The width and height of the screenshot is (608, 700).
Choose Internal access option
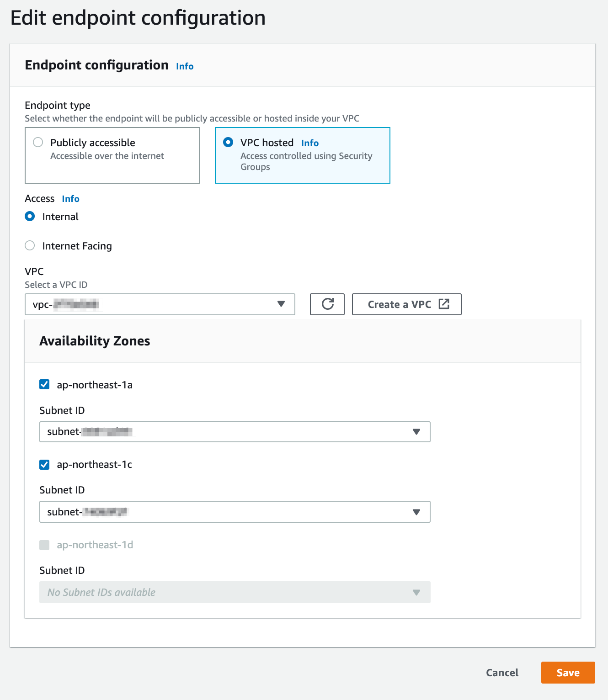[x=30, y=217]
